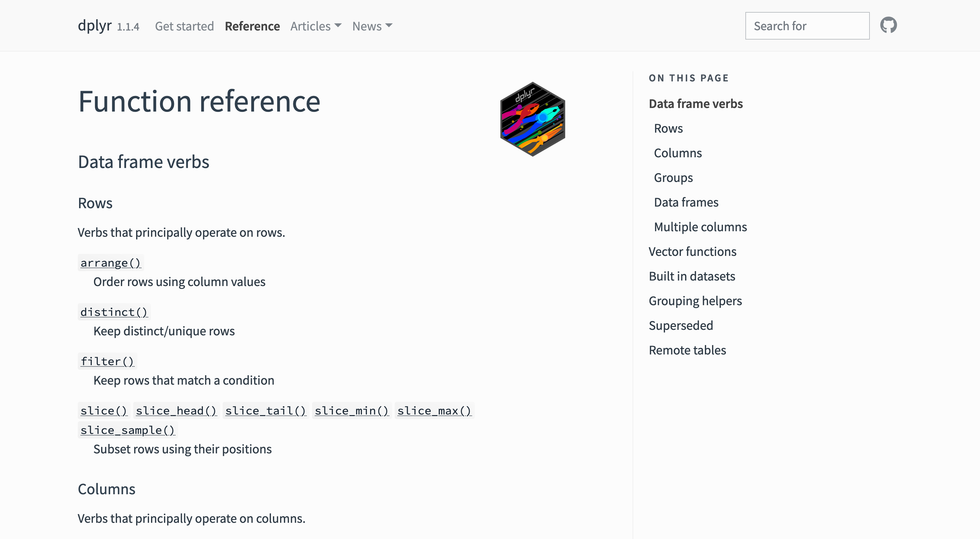Open the filter() function documentation
Viewport: 980px width, 539px height.
coord(107,361)
